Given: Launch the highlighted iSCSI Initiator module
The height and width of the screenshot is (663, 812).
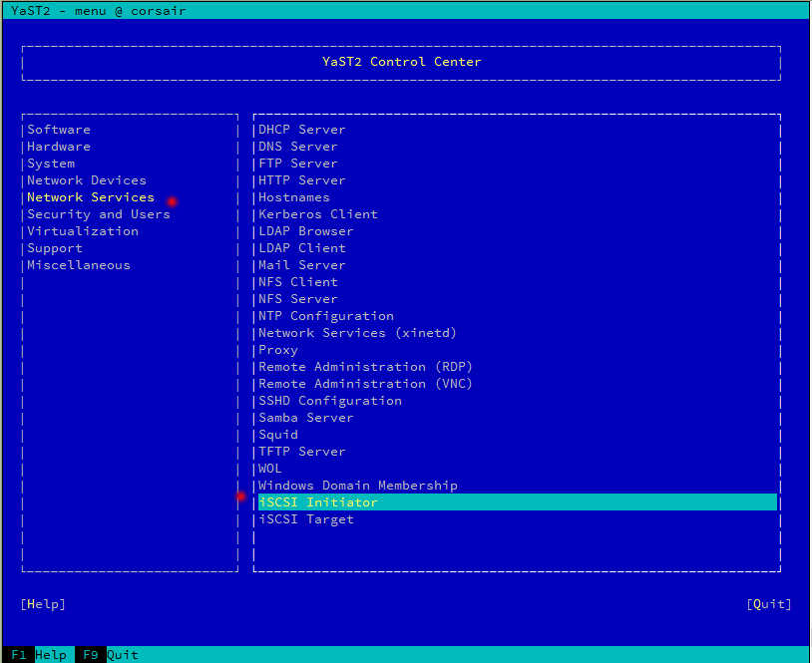Looking at the screenshot, I should (x=518, y=502).
